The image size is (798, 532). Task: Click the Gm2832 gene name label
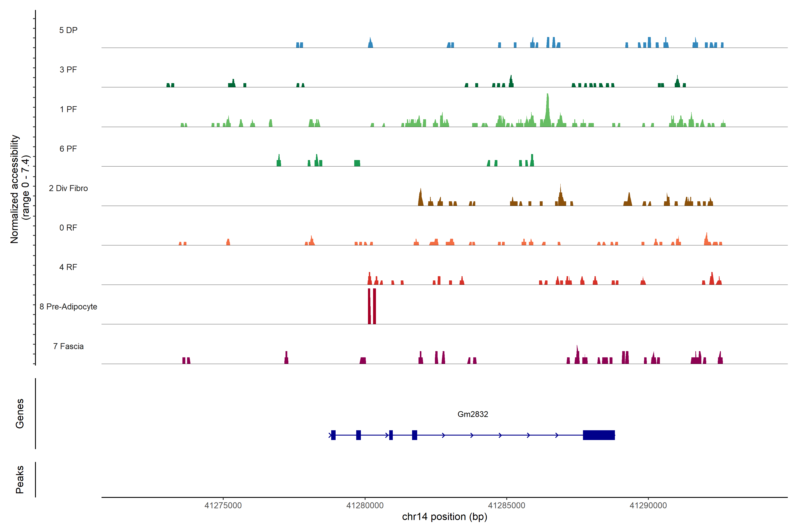(473, 414)
